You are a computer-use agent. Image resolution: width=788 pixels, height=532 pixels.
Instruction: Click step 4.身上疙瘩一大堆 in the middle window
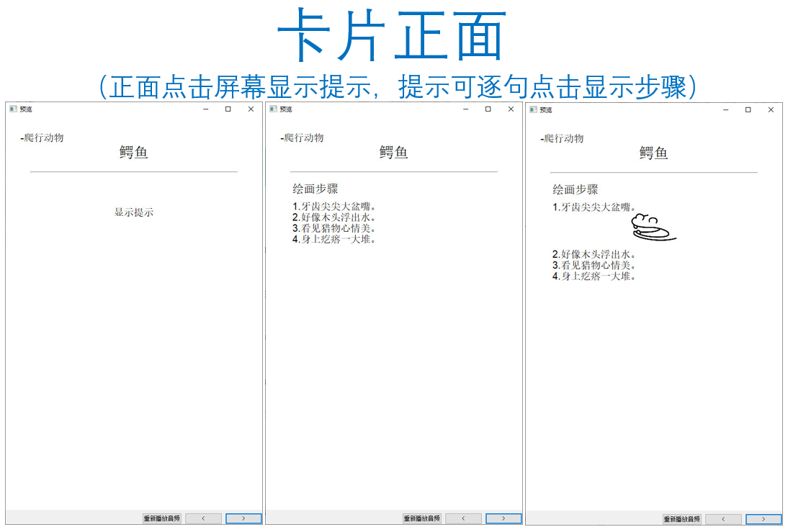[334, 240]
